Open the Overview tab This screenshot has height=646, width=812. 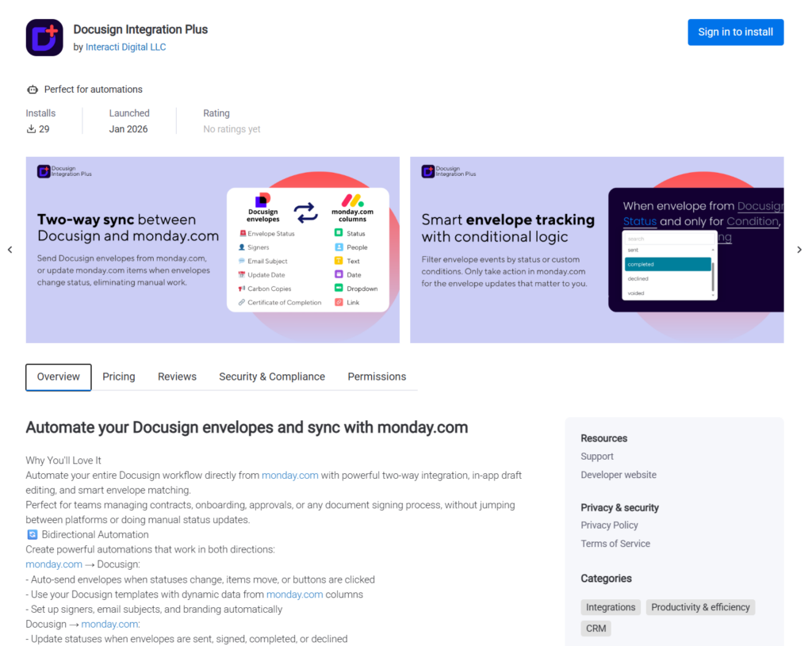59,377
